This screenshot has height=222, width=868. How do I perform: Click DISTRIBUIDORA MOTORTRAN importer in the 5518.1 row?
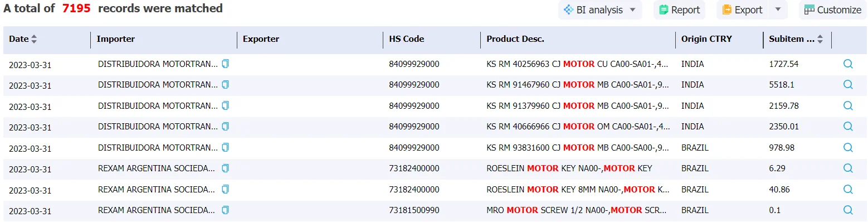(158, 85)
